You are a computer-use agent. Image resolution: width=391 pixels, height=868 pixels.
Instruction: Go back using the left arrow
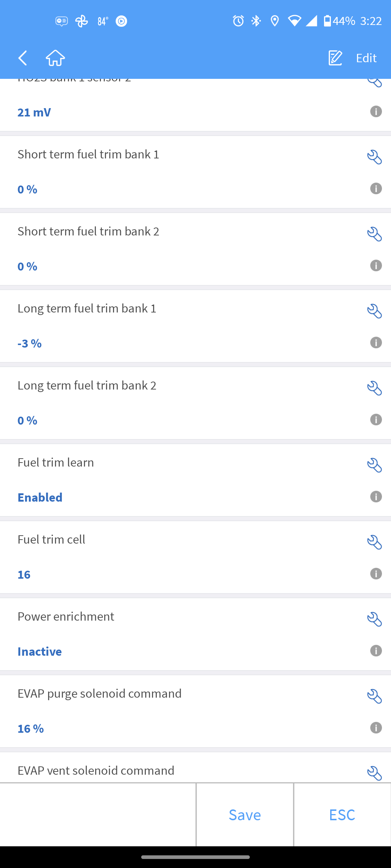[x=23, y=58]
